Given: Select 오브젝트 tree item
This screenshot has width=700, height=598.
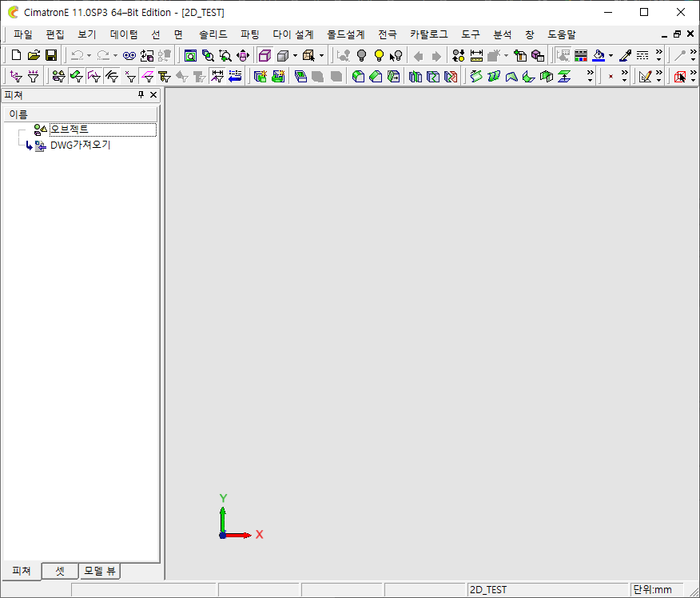Looking at the screenshot, I should click(70, 130).
